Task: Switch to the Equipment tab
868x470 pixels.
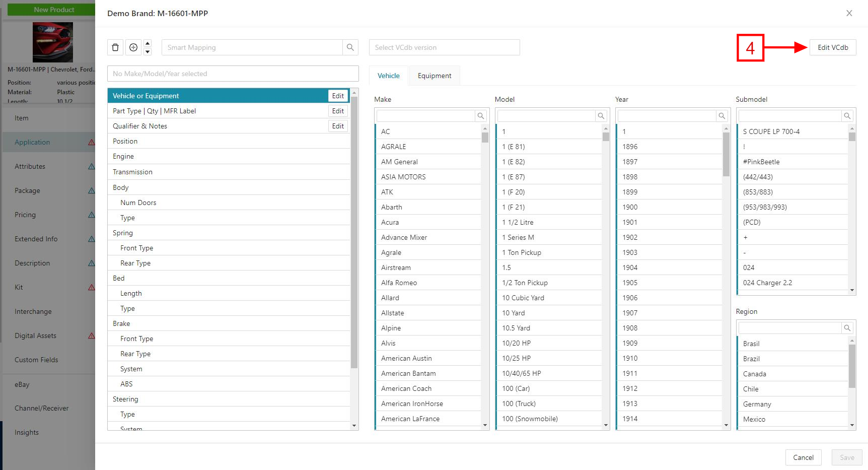Action: click(435, 76)
